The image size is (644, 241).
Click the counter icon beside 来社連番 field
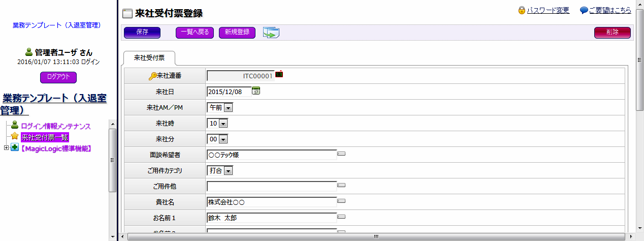pyautogui.click(x=279, y=75)
